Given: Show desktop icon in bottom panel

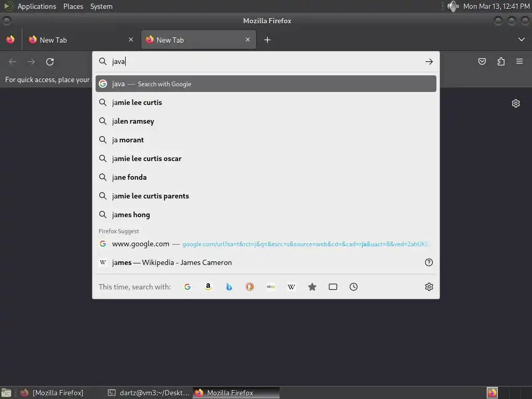Looking at the screenshot, I should 6,393.
